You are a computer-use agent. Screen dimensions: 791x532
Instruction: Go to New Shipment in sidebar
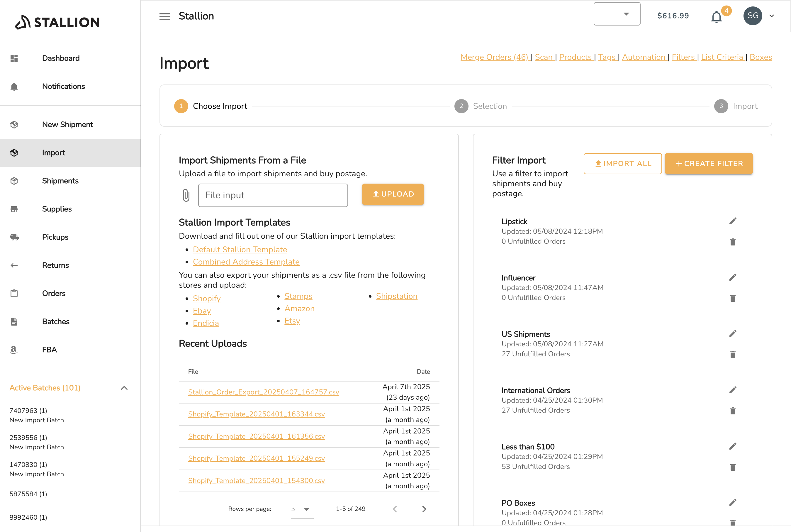click(x=70, y=125)
